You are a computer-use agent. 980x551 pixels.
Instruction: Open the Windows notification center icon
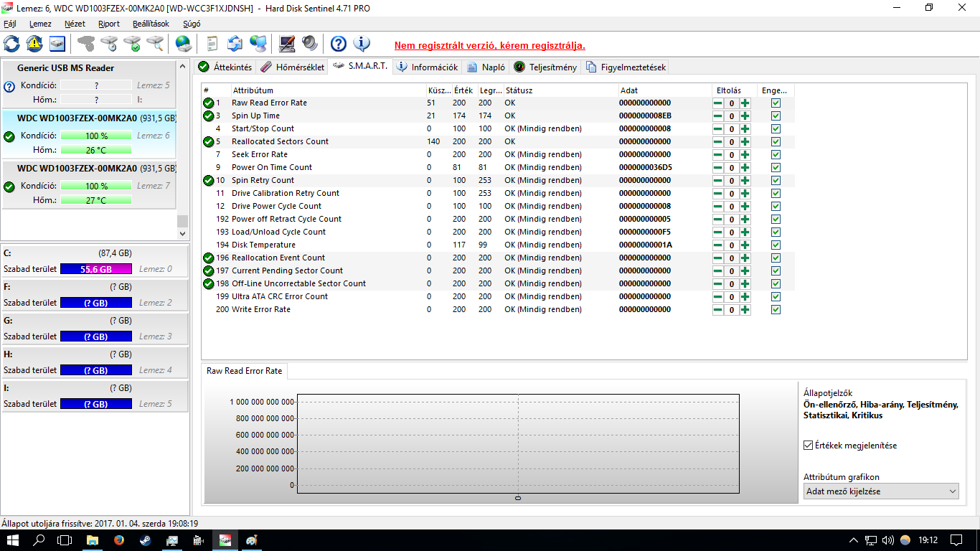coord(956,540)
